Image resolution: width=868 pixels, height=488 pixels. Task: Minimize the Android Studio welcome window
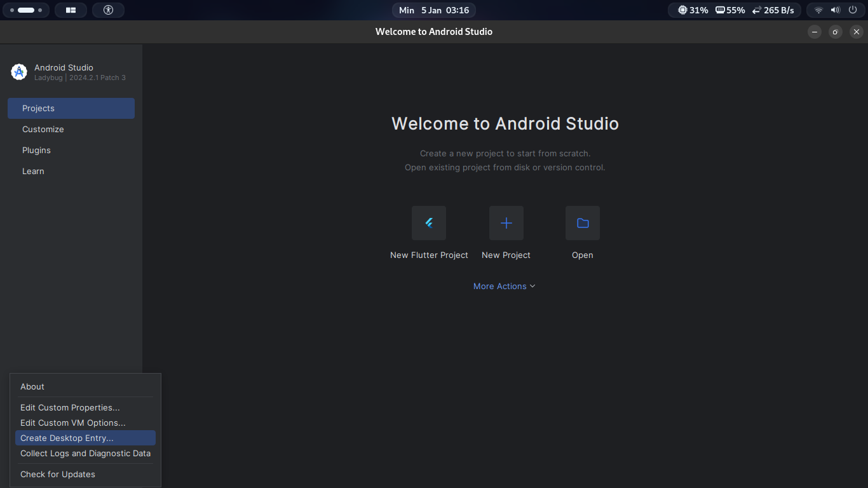pos(815,32)
